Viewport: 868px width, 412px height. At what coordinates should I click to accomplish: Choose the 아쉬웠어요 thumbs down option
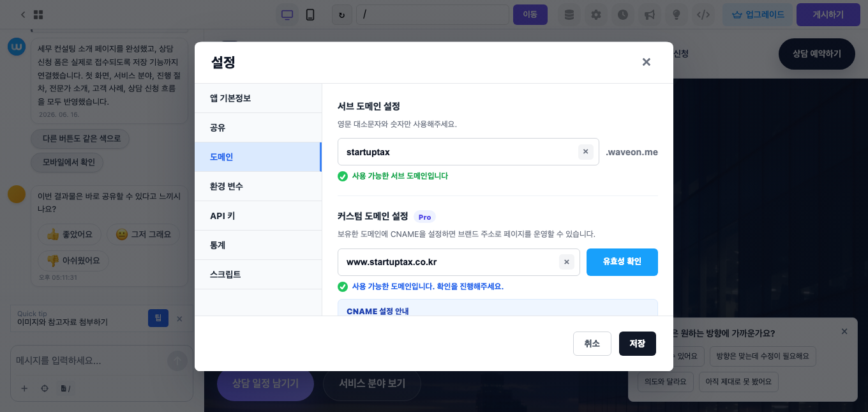point(73,261)
